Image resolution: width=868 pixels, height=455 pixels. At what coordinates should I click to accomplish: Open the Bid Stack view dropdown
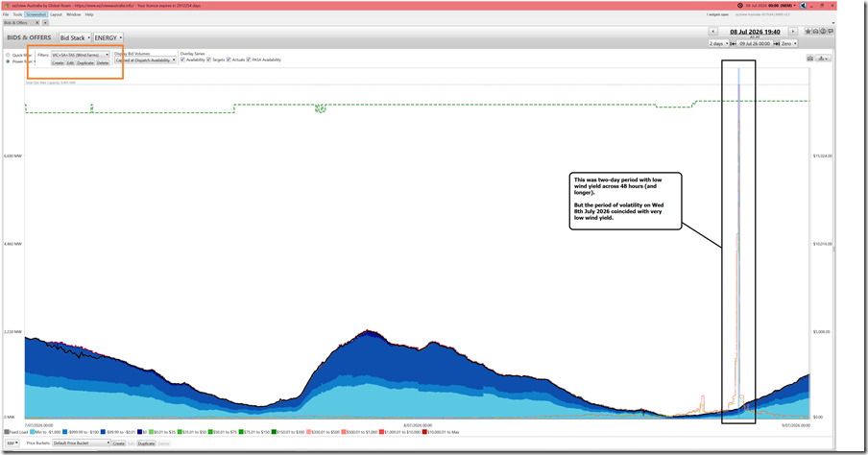(75, 37)
